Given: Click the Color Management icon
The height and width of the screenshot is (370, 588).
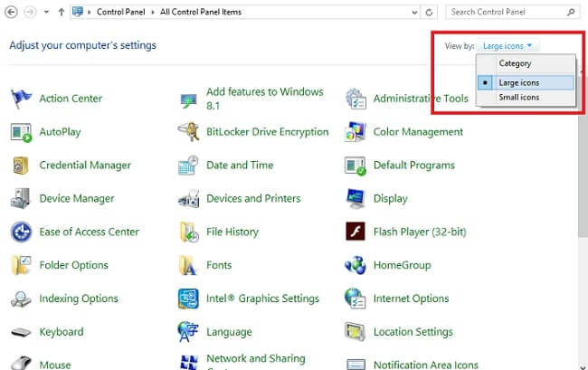Looking at the screenshot, I should (356, 132).
